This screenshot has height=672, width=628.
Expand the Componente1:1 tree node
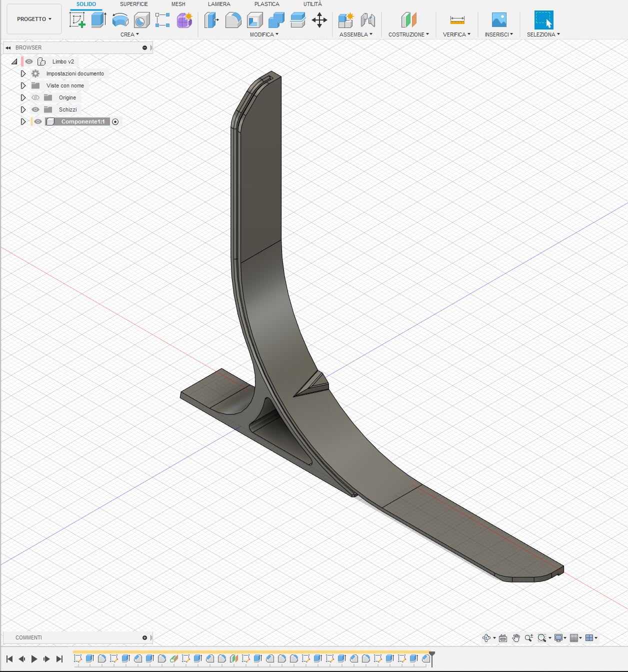23,121
